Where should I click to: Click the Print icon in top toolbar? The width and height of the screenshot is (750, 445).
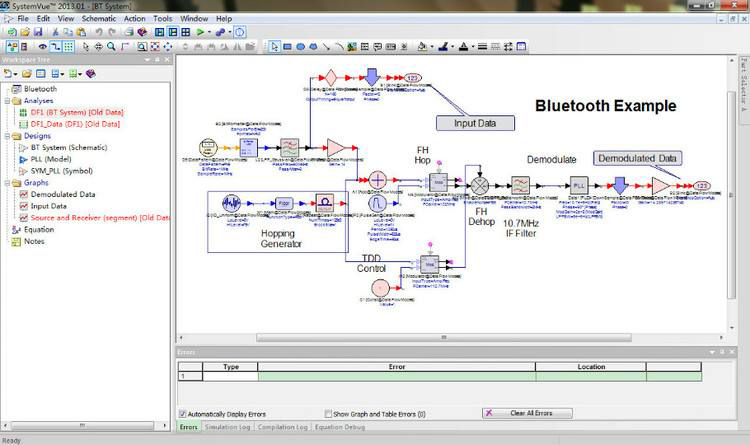129,32
